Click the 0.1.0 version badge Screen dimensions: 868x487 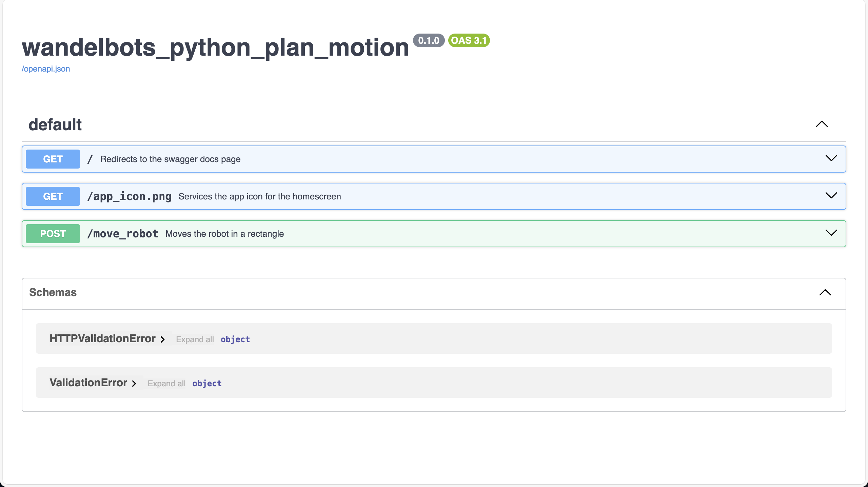click(x=429, y=40)
